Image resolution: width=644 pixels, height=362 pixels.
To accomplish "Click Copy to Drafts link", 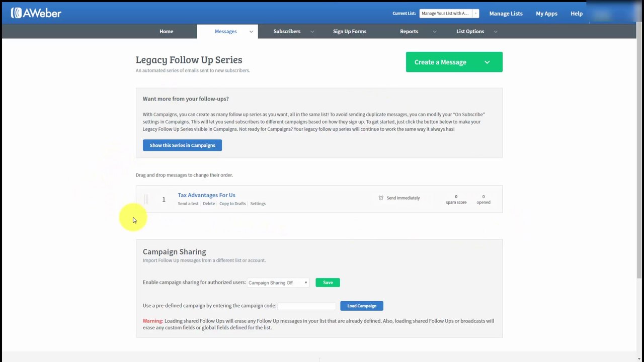I will point(232,204).
